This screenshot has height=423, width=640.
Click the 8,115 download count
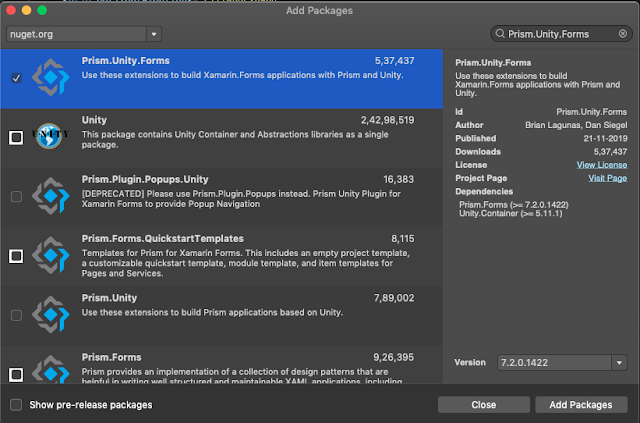tap(402, 238)
